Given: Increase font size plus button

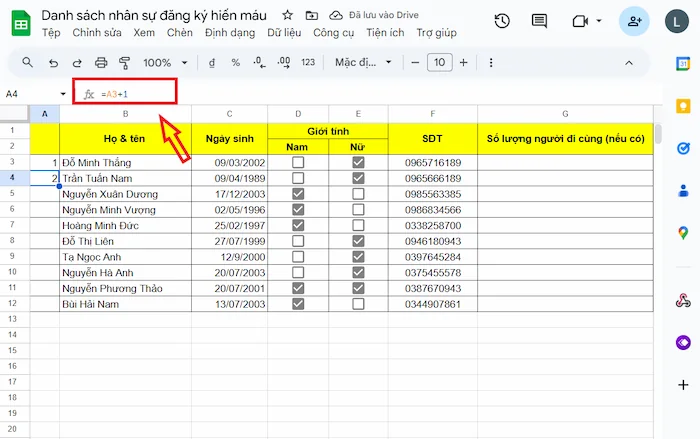Looking at the screenshot, I should pos(463,63).
